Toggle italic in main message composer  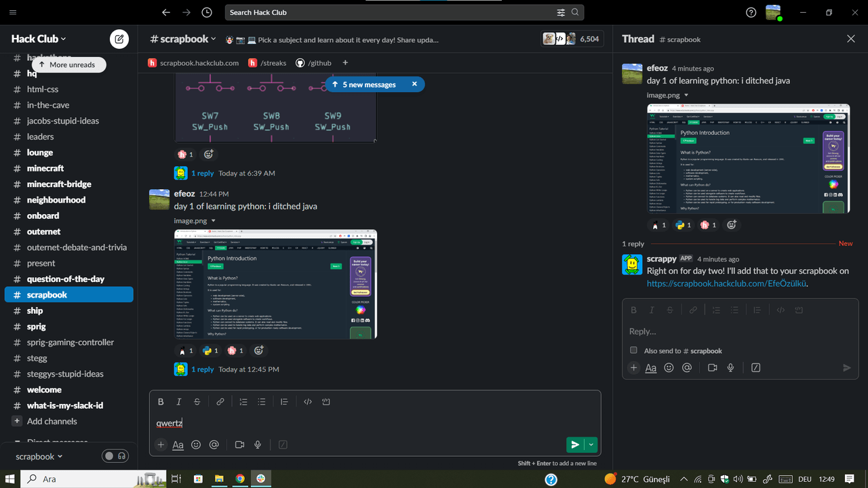179,402
